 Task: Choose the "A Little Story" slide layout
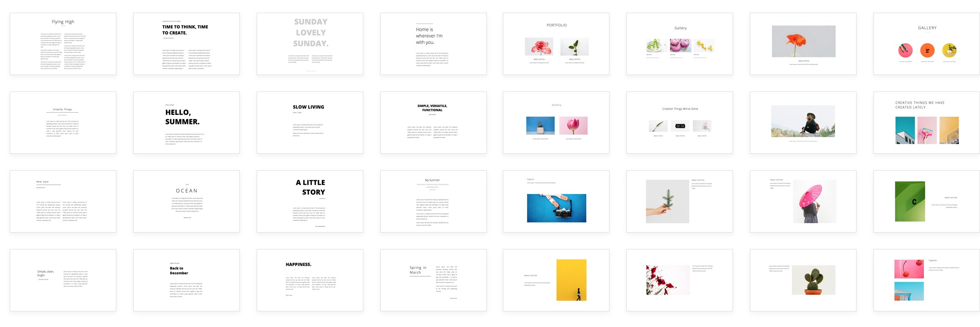[x=310, y=202]
